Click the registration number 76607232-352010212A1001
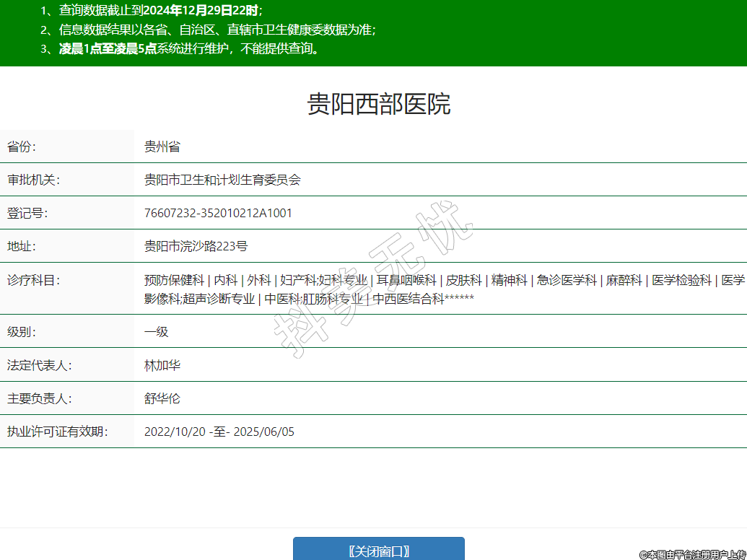This screenshot has height=560, width=747. [x=218, y=214]
